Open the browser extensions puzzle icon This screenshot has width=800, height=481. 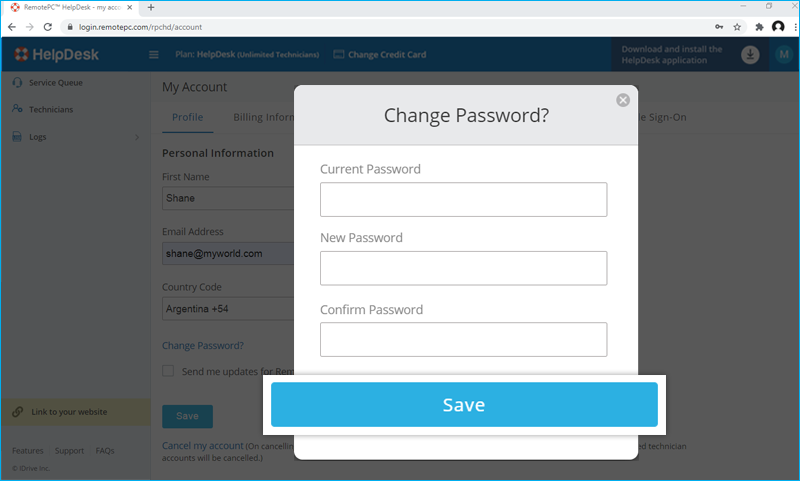[759, 27]
